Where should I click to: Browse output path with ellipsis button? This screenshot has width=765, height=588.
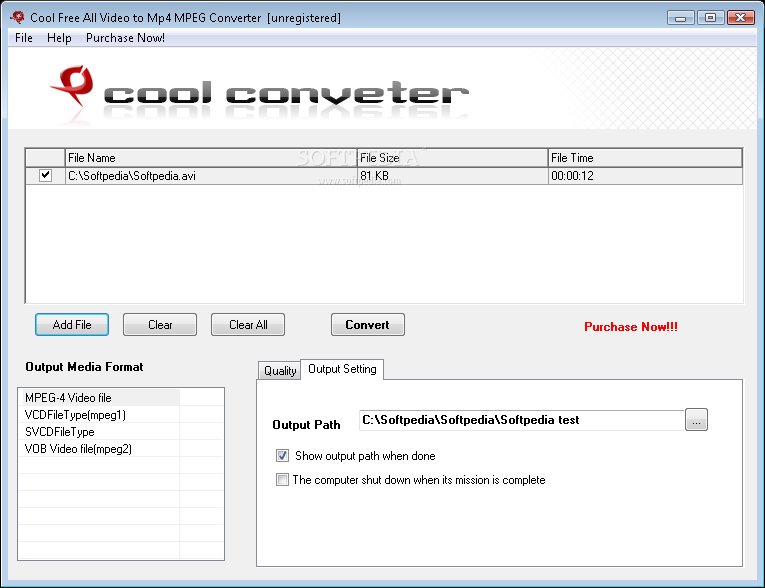pos(696,420)
